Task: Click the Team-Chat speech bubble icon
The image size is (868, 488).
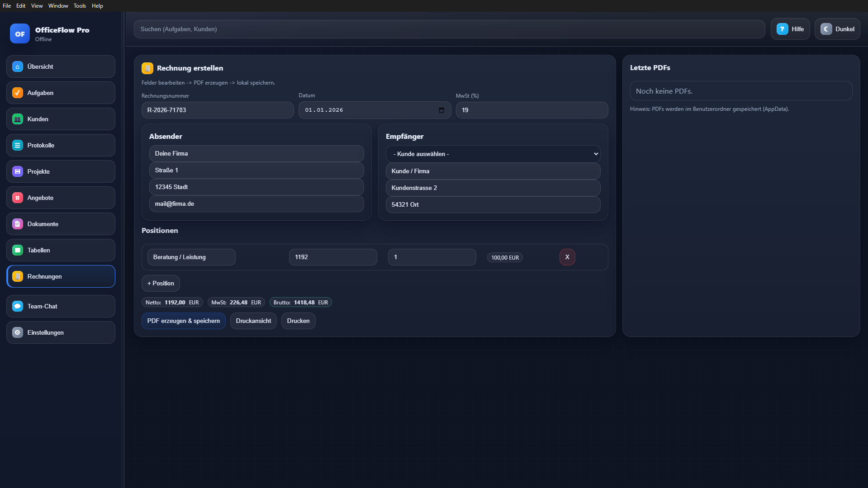Action: pyautogui.click(x=18, y=306)
